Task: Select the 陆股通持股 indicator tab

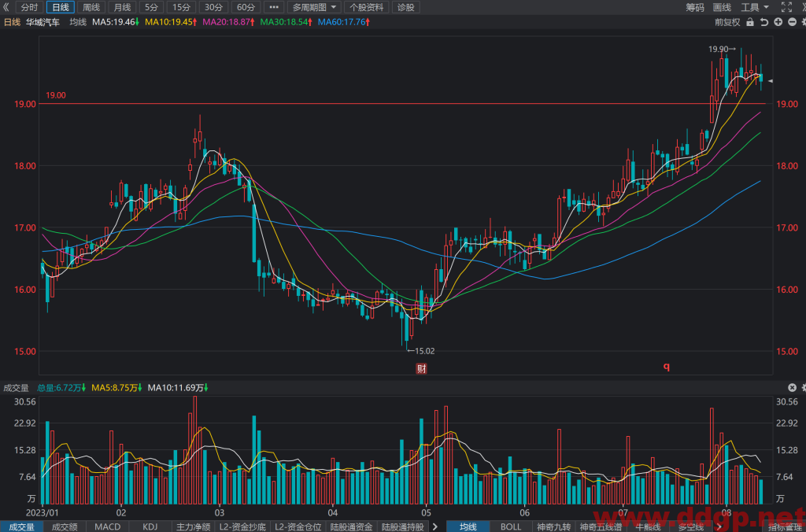Action: 403,526
